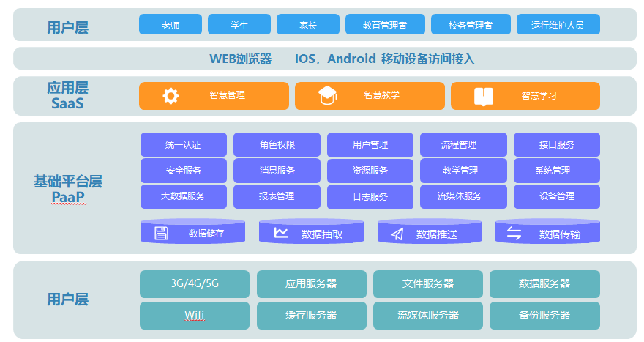The height and width of the screenshot is (342, 644).
Task: Click the floppy disk icon in 数据储存
Action: click(x=161, y=234)
